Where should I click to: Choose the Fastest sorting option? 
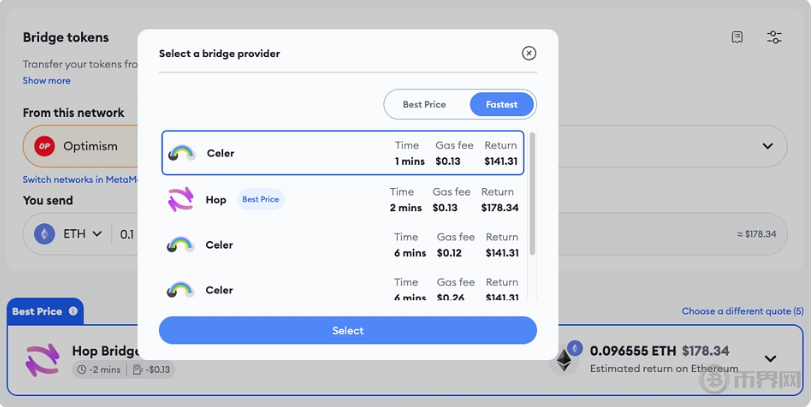click(501, 105)
